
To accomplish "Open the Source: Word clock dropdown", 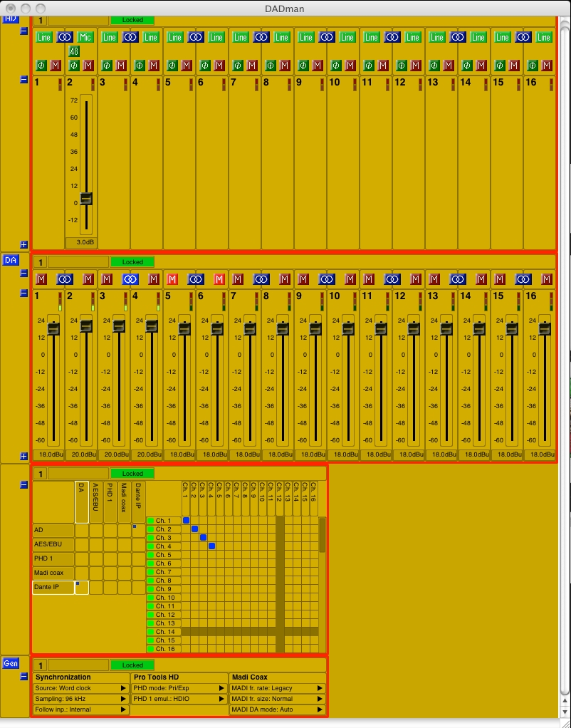I will click(80, 688).
